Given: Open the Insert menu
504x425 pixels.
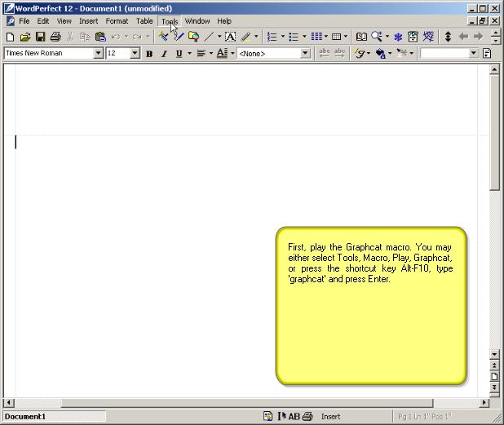Looking at the screenshot, I should pyautogui.click(x=89, y=21).
